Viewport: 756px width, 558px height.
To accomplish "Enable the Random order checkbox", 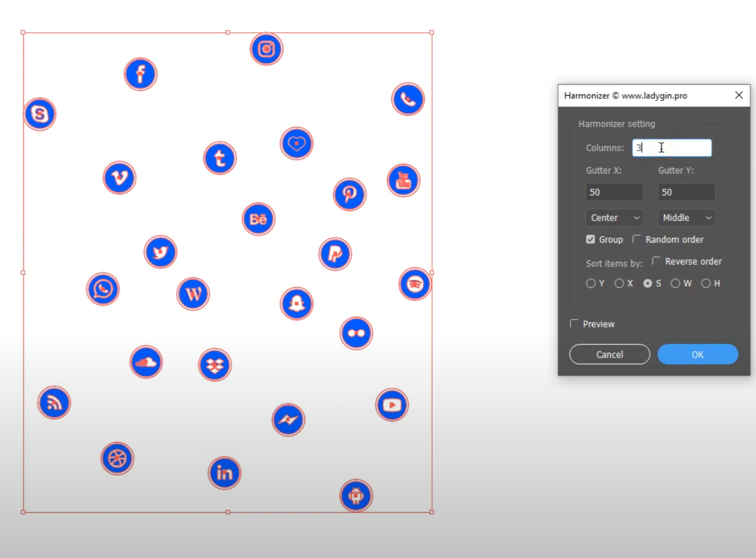I will click(x=637, y=239).
